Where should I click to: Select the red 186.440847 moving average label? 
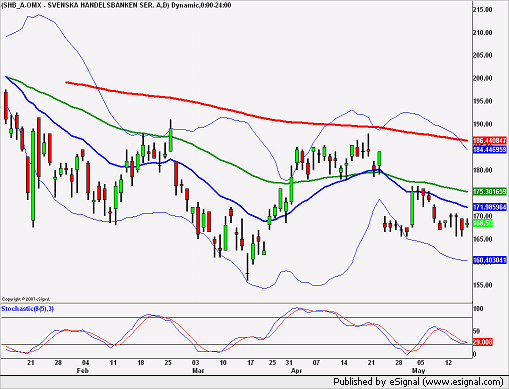490,141
